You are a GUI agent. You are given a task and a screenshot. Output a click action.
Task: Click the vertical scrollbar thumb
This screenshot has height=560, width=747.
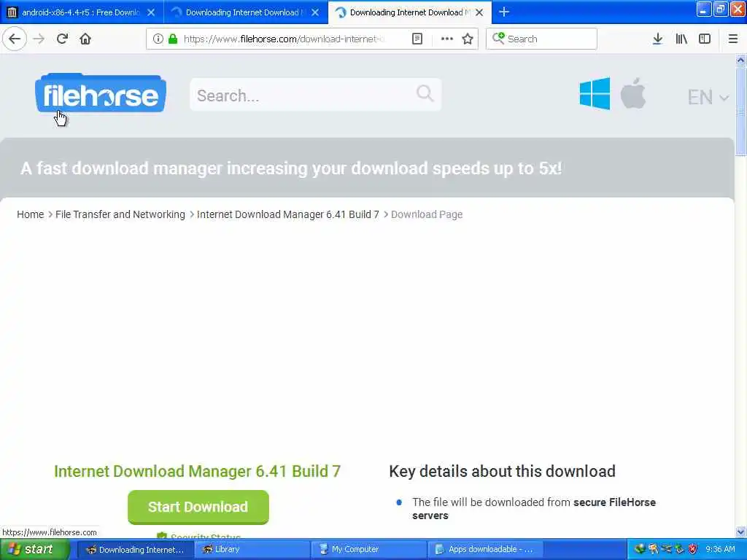point(740,111)
